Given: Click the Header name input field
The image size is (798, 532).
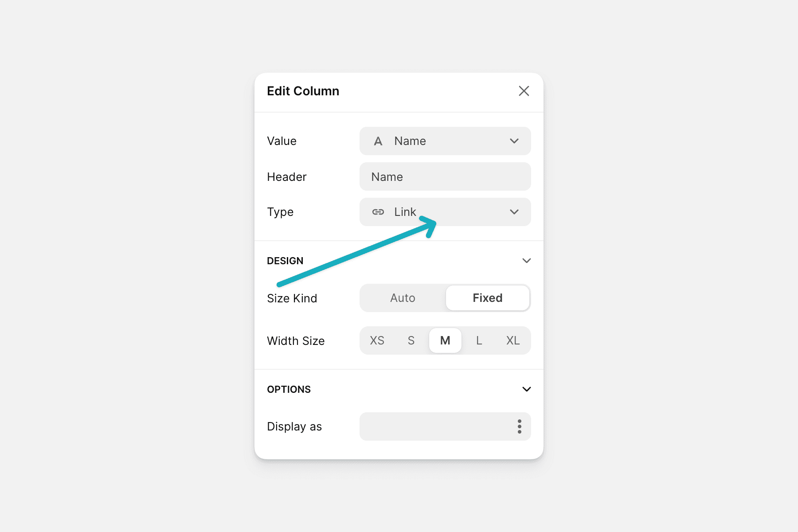Looking at the screenshot, I should (445, 177).
